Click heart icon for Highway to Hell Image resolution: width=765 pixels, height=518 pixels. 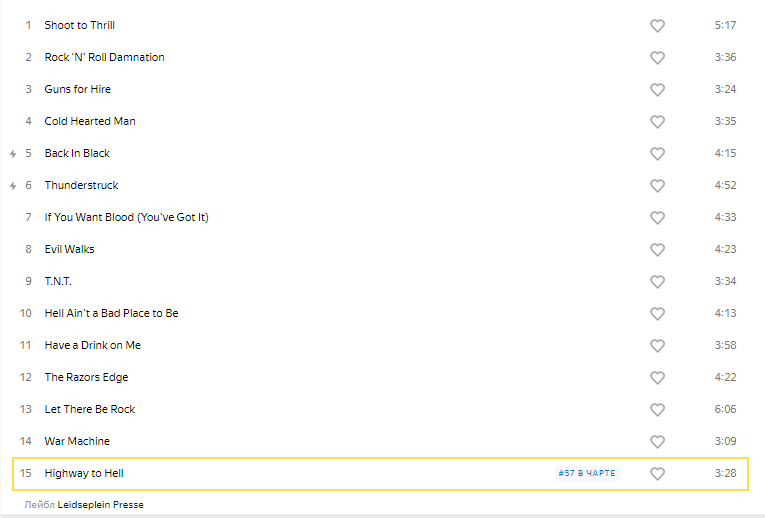[657, 474]
